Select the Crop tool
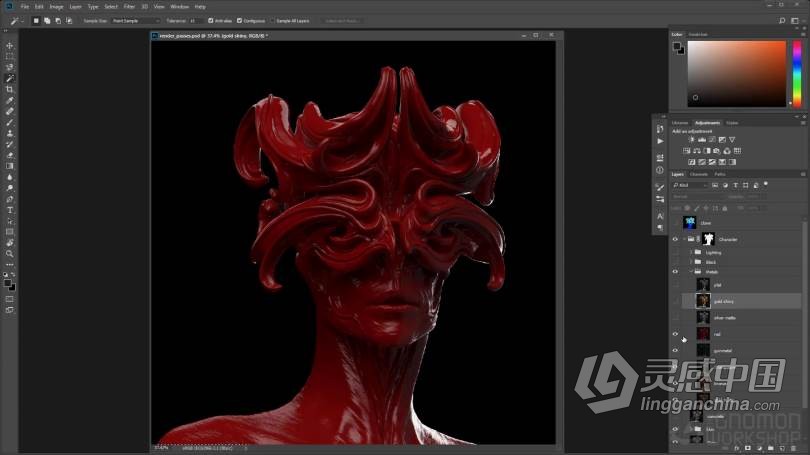 9,89
